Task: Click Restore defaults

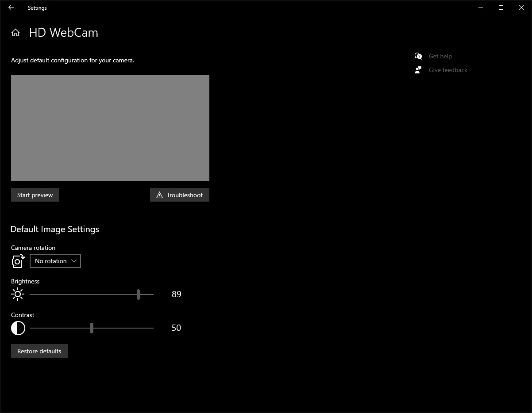Action: point(39,351)
